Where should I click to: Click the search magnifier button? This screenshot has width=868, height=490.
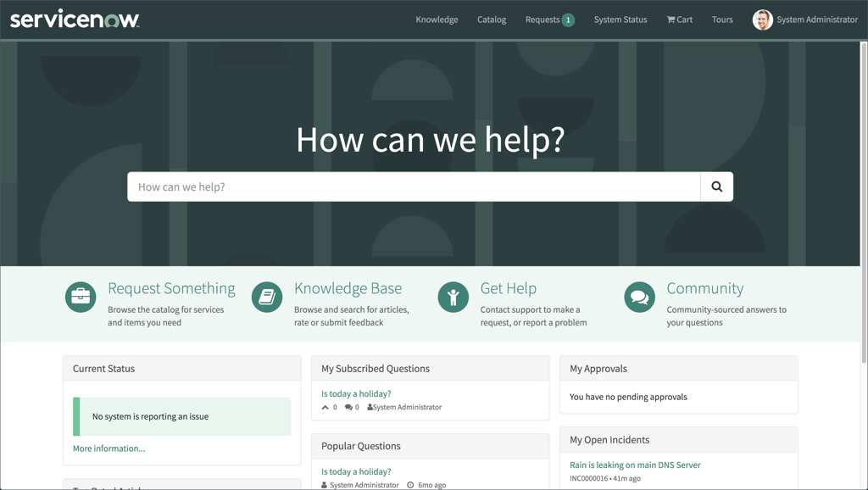pyautogui.click(x=716, y=186)
